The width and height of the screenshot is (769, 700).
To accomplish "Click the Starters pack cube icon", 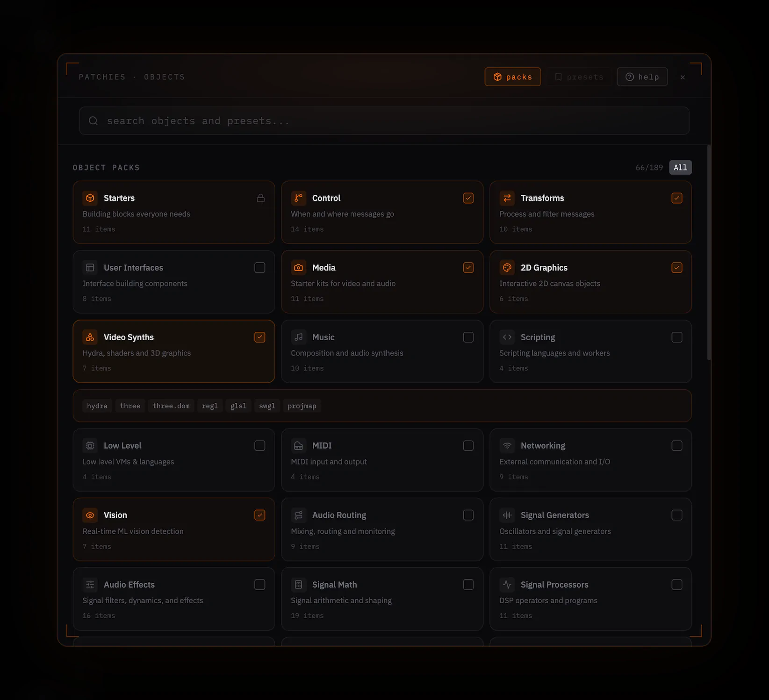I will pos(90,198).
